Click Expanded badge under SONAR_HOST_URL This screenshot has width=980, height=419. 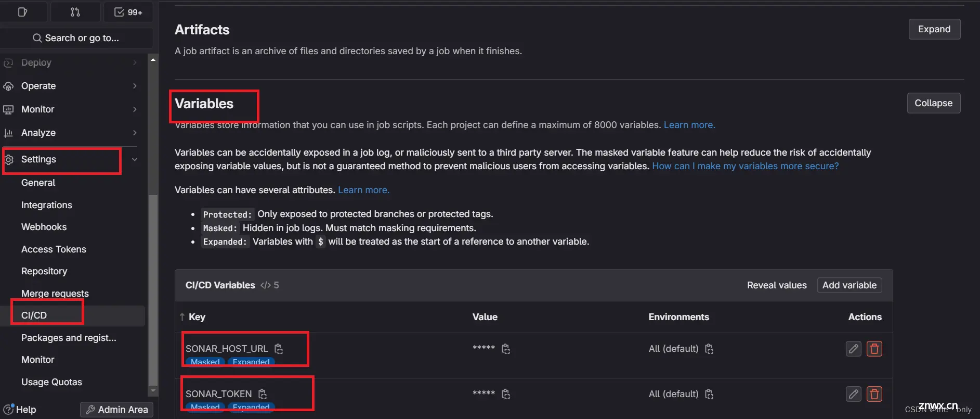[x=251, y=362]
